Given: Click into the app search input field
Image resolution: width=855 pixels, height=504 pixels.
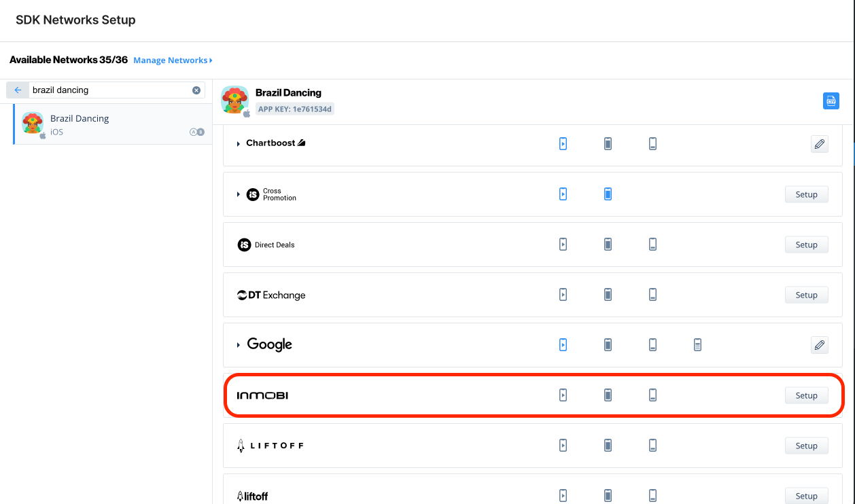Looking at the screenshot, I should point(109,90).
